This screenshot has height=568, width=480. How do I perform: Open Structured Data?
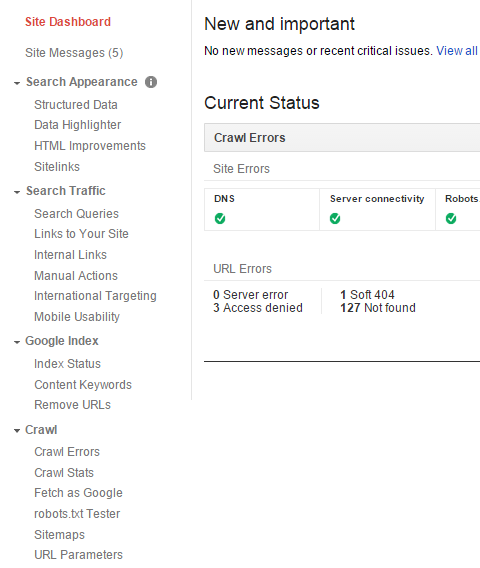[76, 105]
